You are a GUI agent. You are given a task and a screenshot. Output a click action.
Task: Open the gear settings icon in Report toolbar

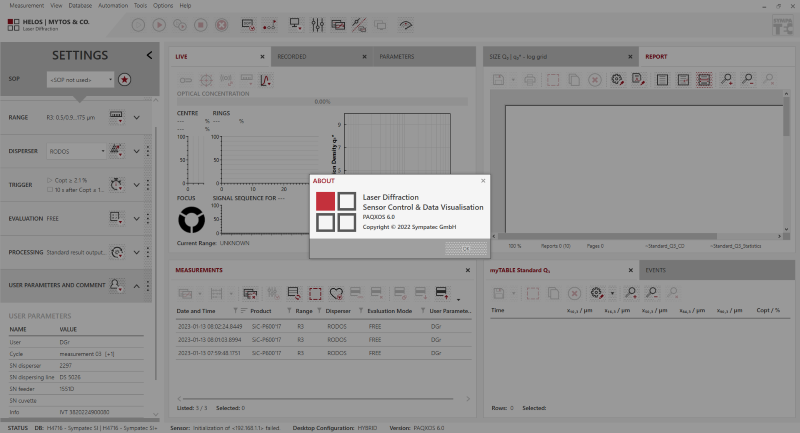[617, 80]
